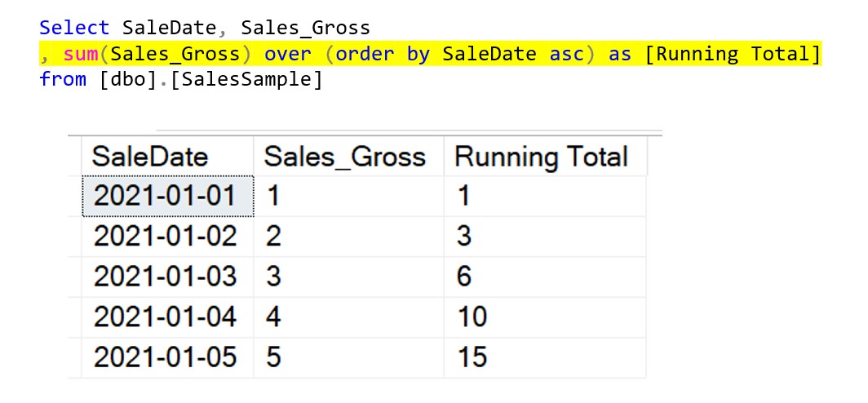Click the running total cell showing 10

[x=472, y=316]
